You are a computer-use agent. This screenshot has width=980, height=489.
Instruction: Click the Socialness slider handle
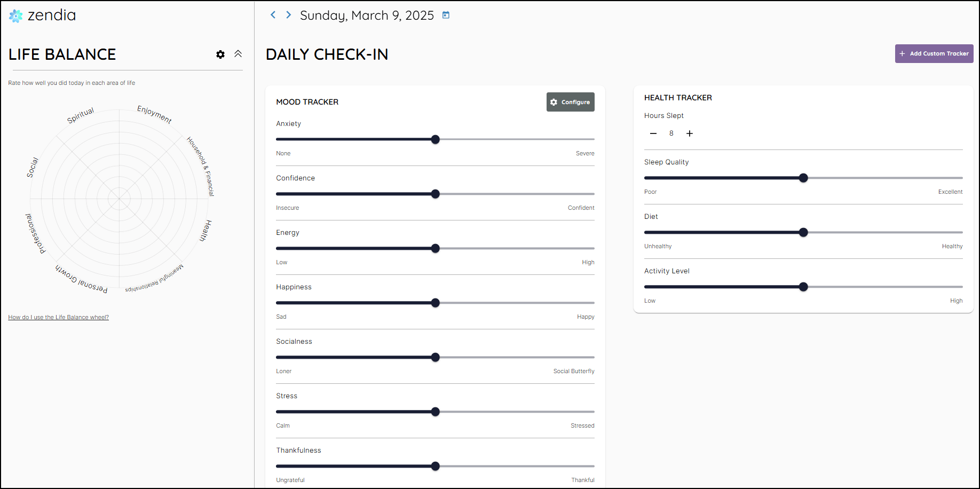coord(436,357)
